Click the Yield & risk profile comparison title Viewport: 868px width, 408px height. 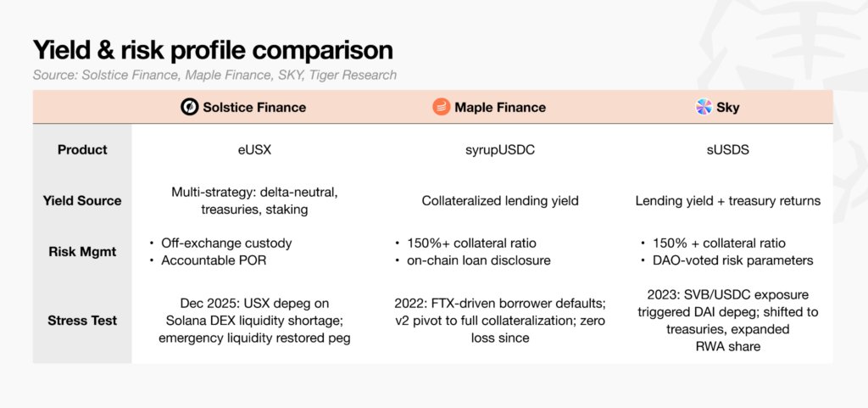pos(213,50)
